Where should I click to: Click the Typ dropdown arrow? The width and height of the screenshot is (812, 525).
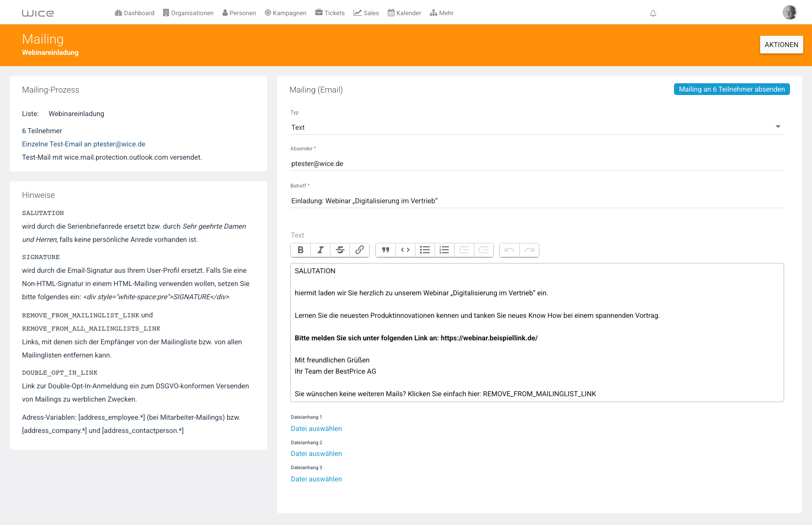778,127
